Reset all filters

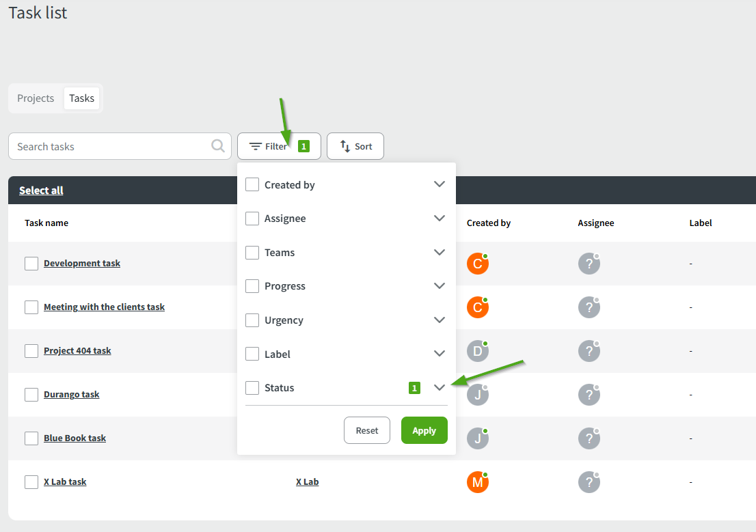pos(366,430)
